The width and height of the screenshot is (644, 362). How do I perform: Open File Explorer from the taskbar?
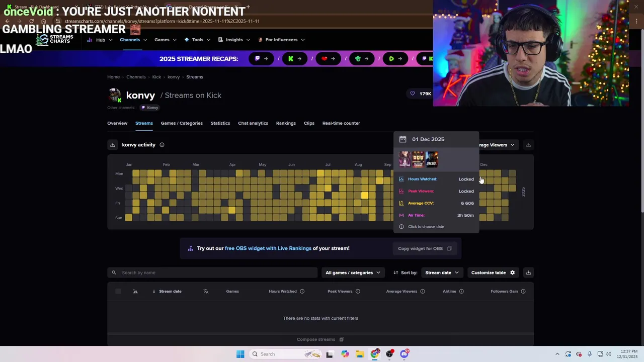(360, 354)
